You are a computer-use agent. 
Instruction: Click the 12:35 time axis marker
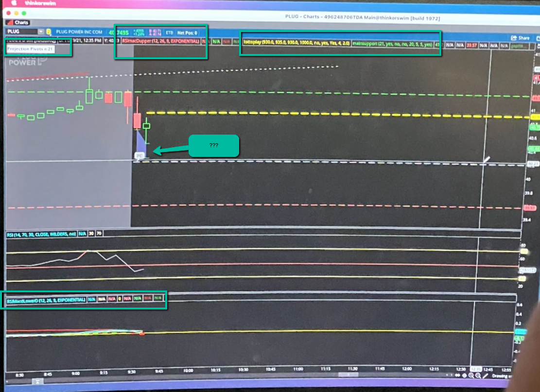tap(476, 369)
